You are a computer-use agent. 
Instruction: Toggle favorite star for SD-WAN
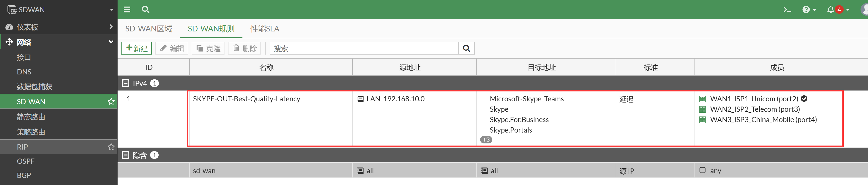point(111,101)
